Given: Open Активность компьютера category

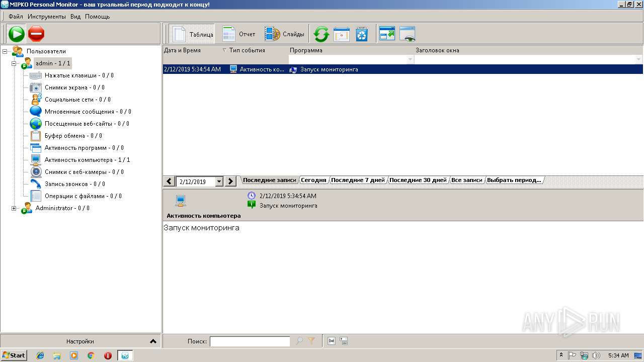Looking at the screenshot, I should point(88,160).
